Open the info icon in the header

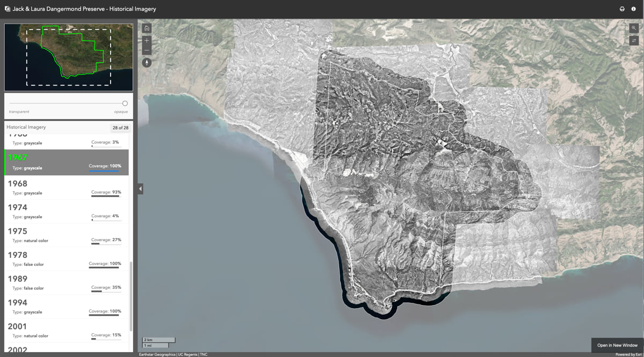coord(634,9)
